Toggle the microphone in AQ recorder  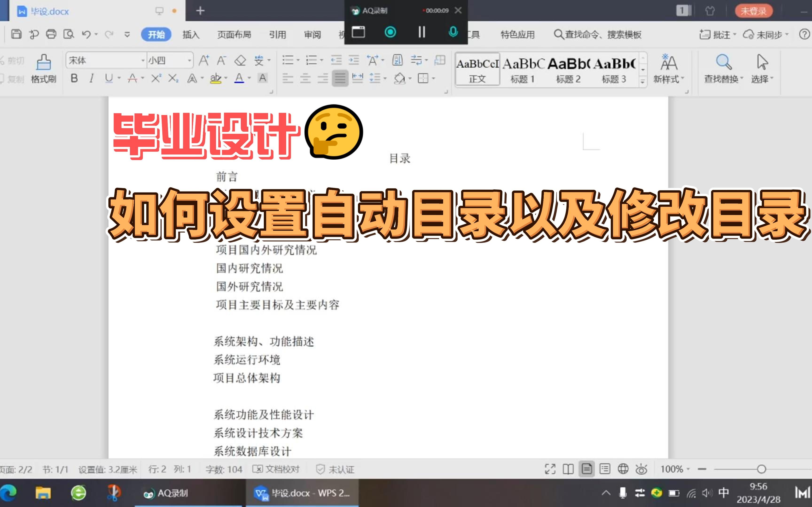click(453, 32)
